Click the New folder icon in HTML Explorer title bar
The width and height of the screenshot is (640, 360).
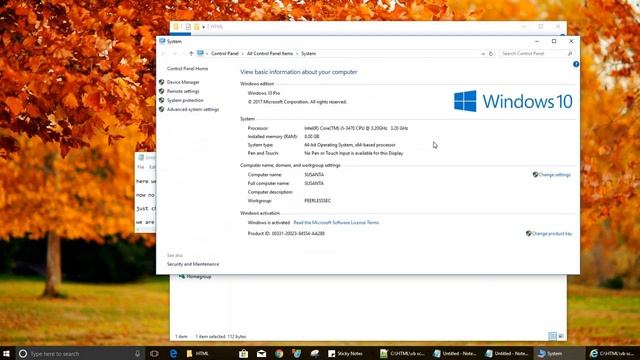[197, 27]
